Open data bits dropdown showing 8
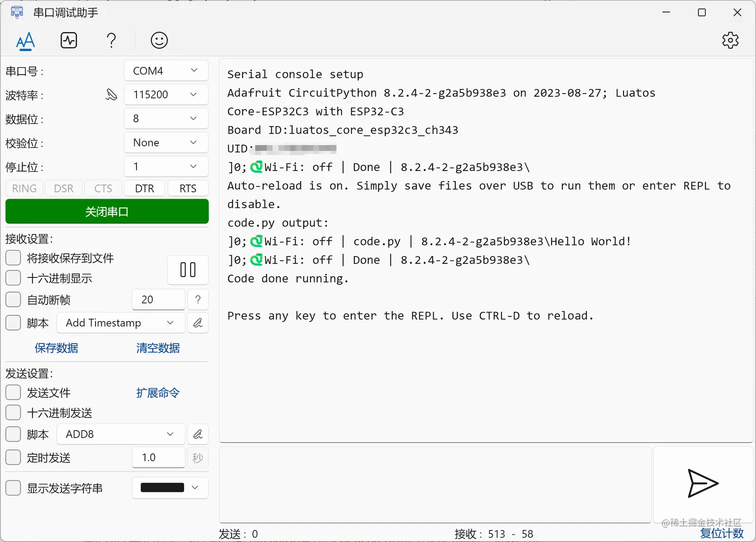756x542 pixels. click(x=166, y=118)
